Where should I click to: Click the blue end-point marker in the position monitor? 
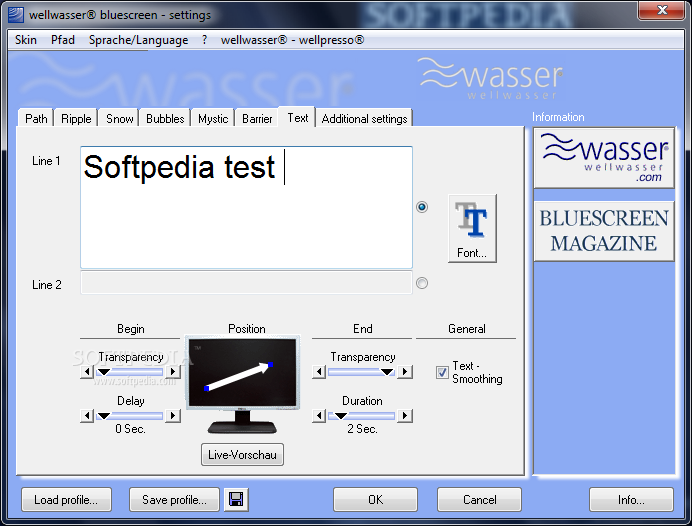point(271,364)
